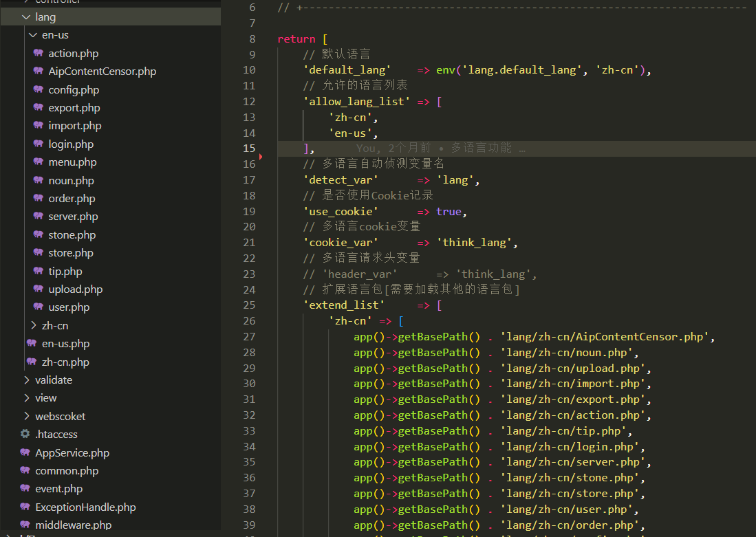The image size is (756, 537).
Task: Collapse the lang folder chevron
Action: coord(26,17)
